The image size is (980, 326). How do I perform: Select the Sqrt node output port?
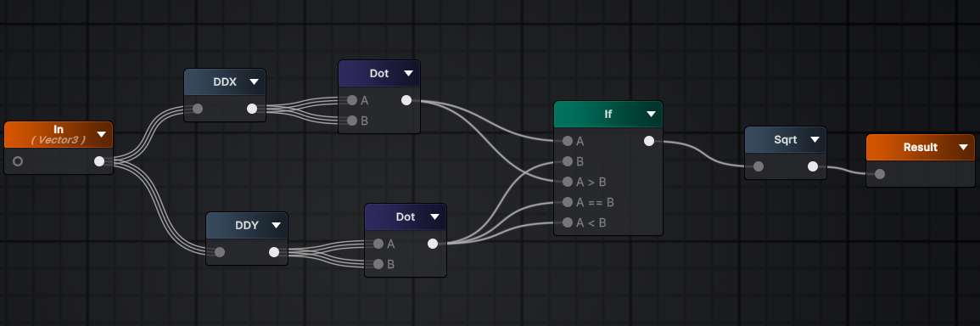813,166
